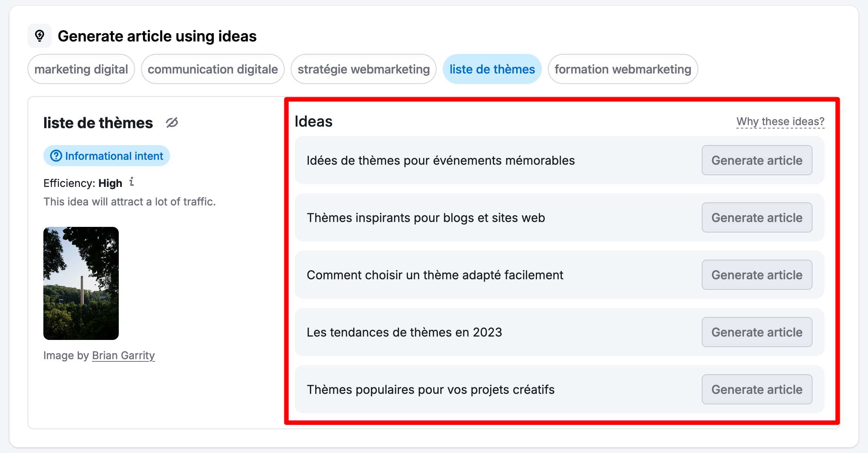868x453 pixels.
Task: Switch to stratégie webmarketing topic
Action: click(363, 69)
